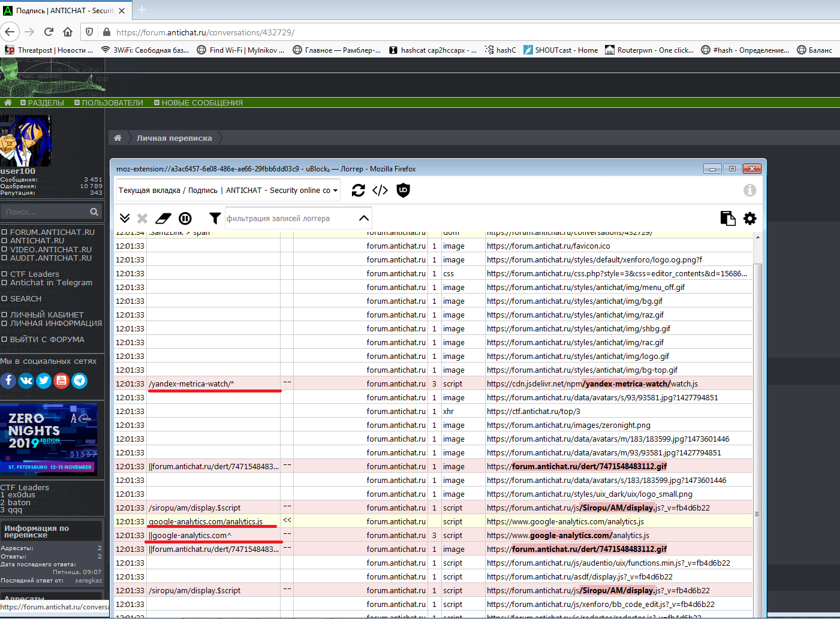Pause the logger
Screen dimensions: 840x619
point(185,219)
